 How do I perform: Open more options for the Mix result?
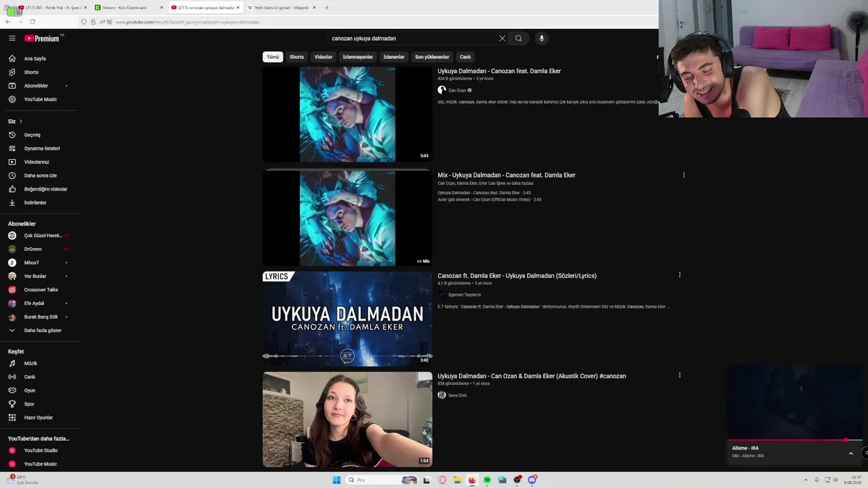click(684, 175)
